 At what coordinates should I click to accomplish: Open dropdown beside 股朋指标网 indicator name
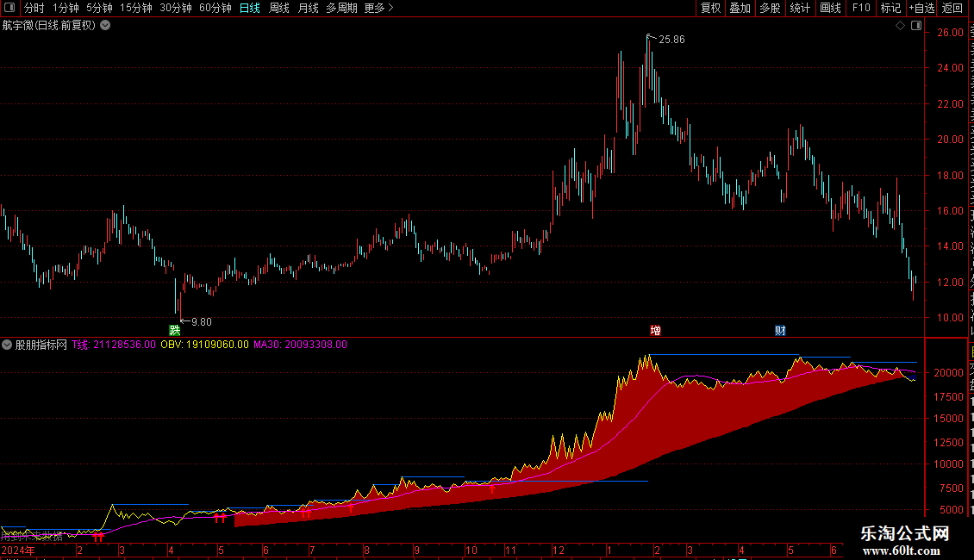[7, 345]
